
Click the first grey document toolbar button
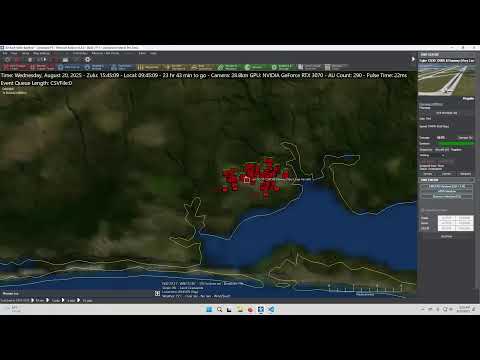(311, 67)
